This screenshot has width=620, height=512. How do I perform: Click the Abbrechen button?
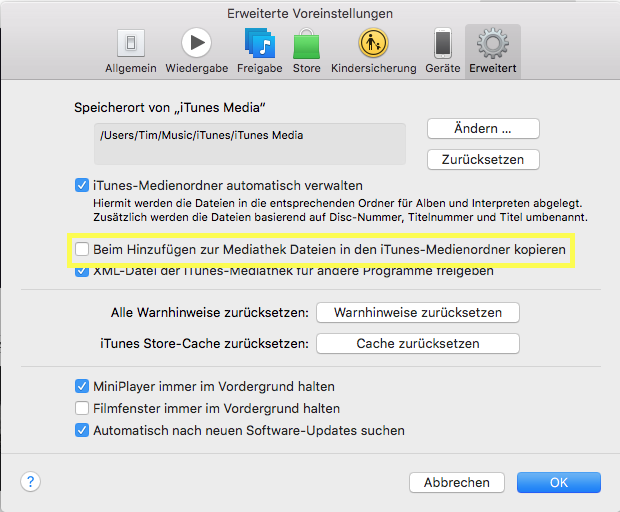[x=457, y=482]
